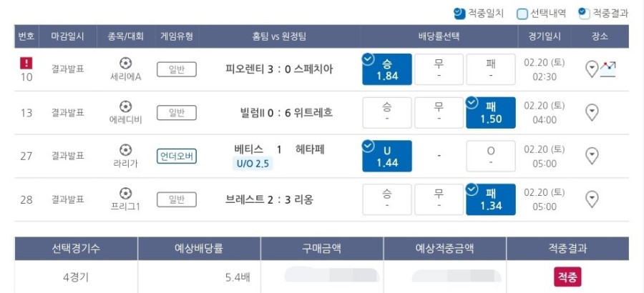
Task: Open the odds trend chart icon for match 10
Action: point(608,69)
